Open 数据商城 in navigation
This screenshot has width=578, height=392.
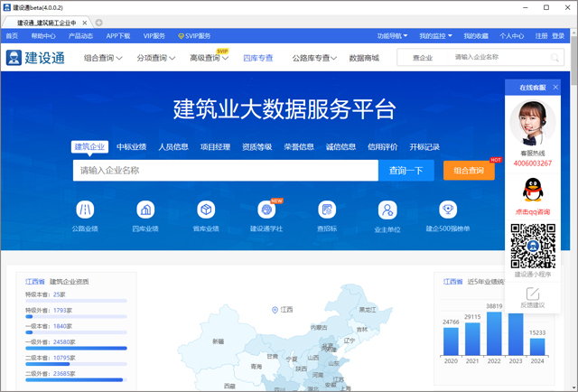(364, 58)
